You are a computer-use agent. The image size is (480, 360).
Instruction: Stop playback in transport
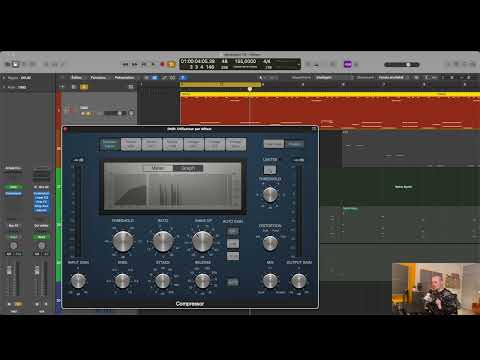coord(144,64)
